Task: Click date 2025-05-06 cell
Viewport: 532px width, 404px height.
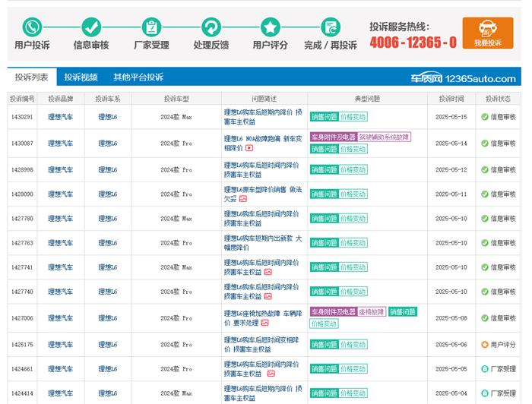Action: coord(451,345)
